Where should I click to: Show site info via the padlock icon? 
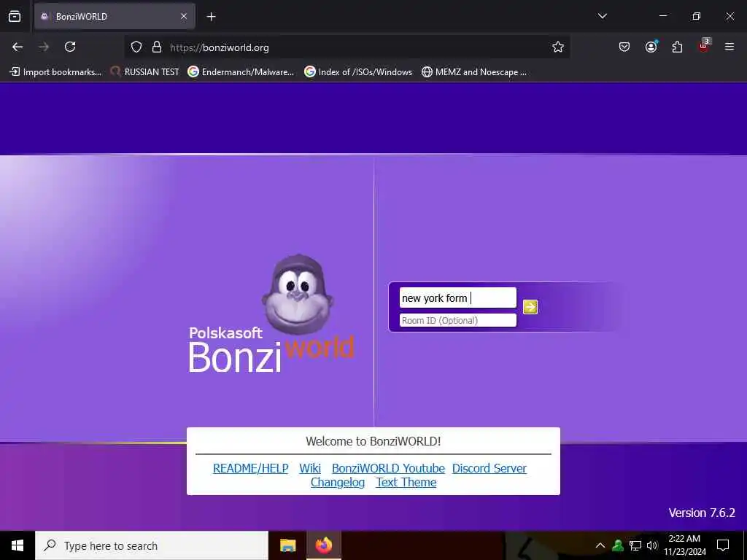[157, 47]
